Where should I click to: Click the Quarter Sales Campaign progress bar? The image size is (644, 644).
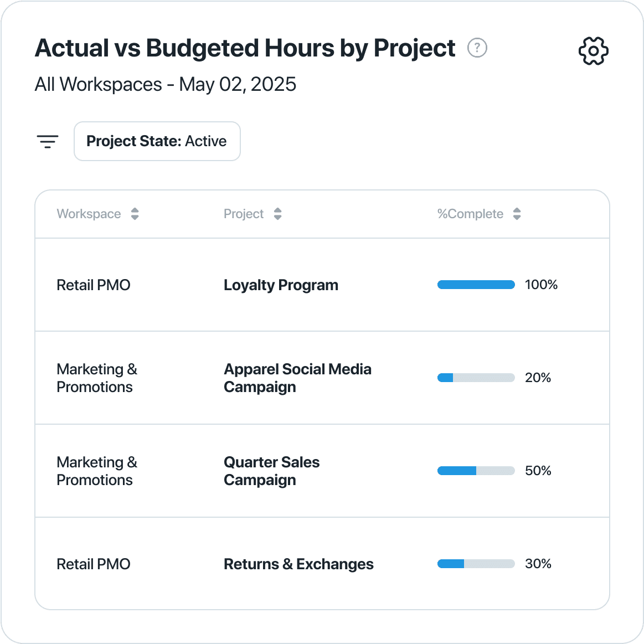(x=476, y=471)
